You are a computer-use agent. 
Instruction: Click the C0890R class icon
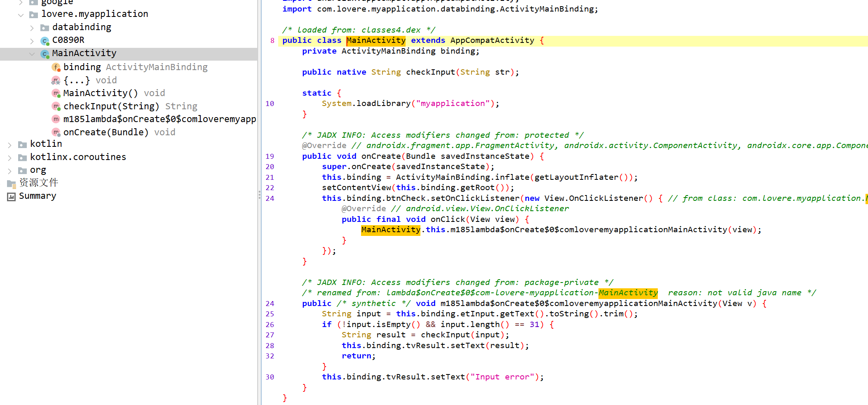(45, 40)
